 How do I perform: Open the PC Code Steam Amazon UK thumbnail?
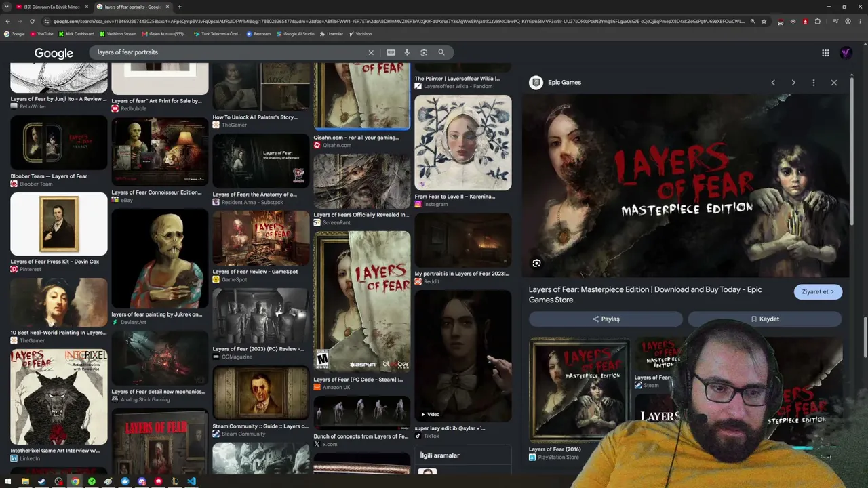(x=362, y=303)
